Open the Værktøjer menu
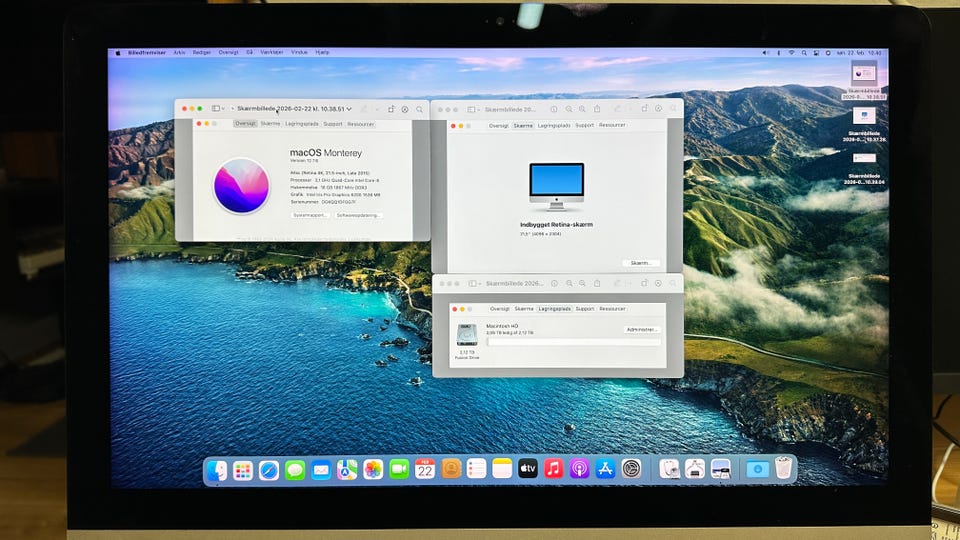The height and width of the screenshot is (540, 960). click(x=271, y=52)
